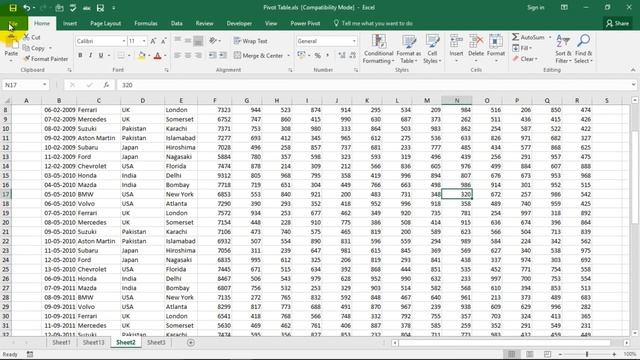
Task: Click Increase Decimal icon
Action: 342,55
